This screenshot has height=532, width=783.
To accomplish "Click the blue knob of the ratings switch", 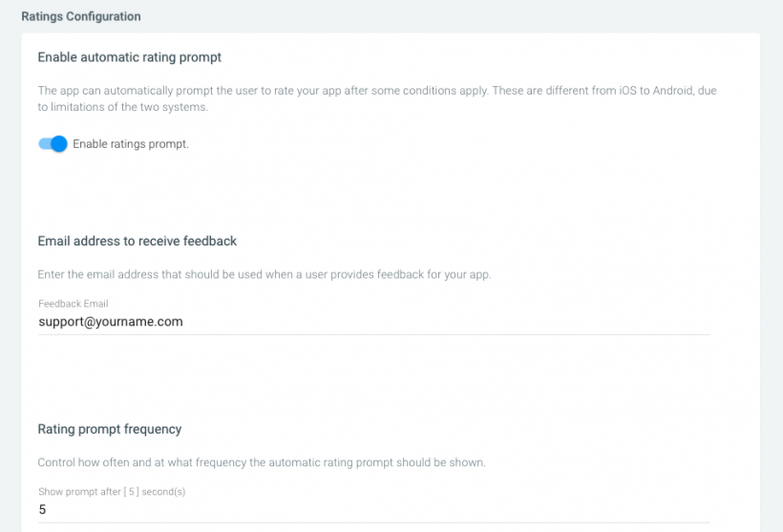I will [x=59, y=144].
